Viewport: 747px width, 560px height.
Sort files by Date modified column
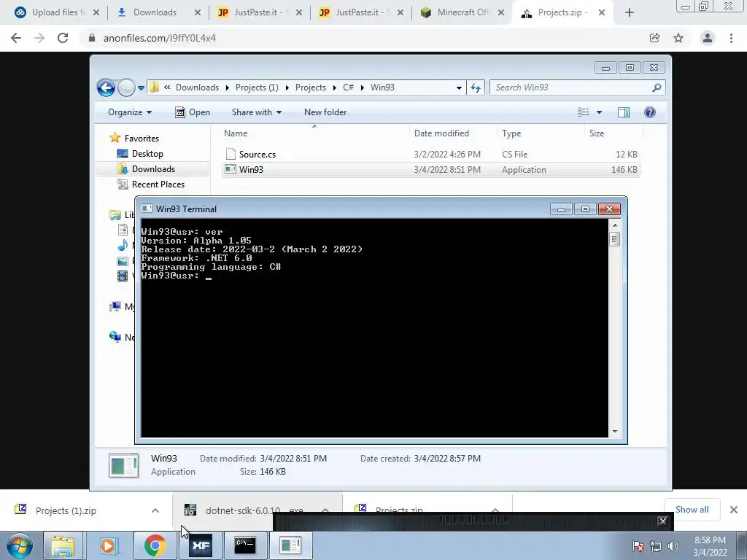452,133
